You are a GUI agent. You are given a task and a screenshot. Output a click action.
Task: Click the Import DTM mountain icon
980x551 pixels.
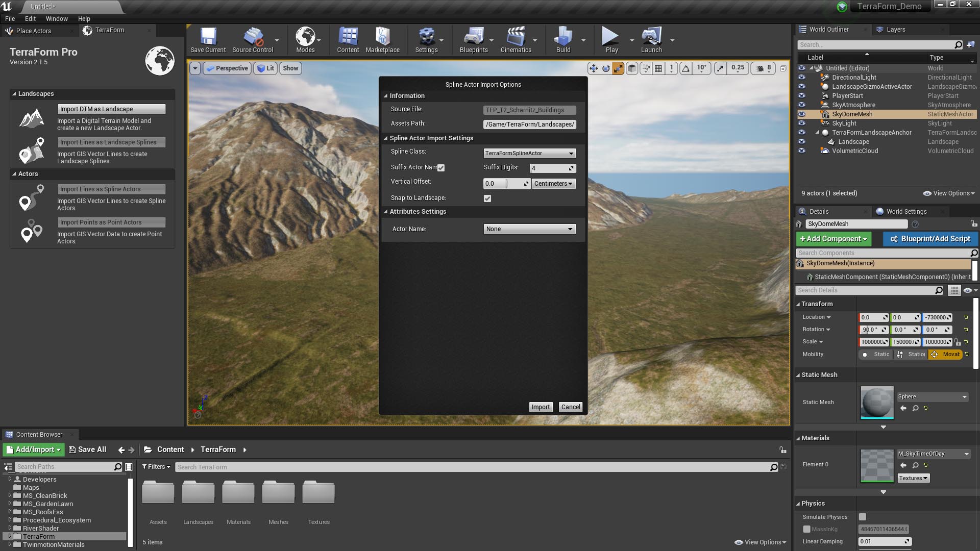click(x=32, y=118)
